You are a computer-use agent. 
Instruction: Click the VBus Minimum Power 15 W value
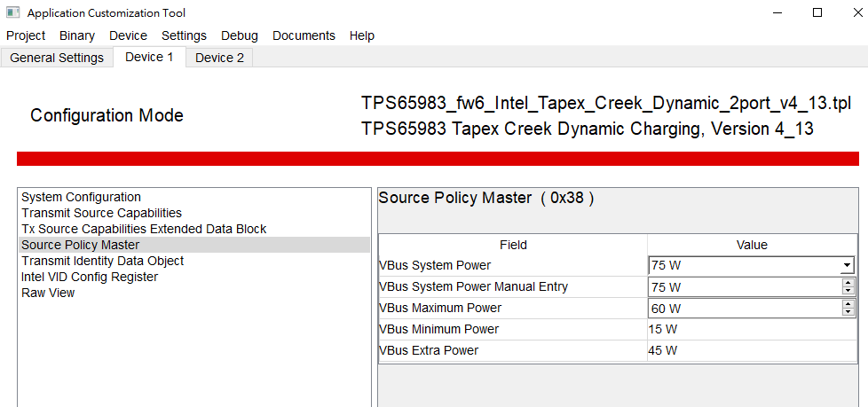coord(663,330)
